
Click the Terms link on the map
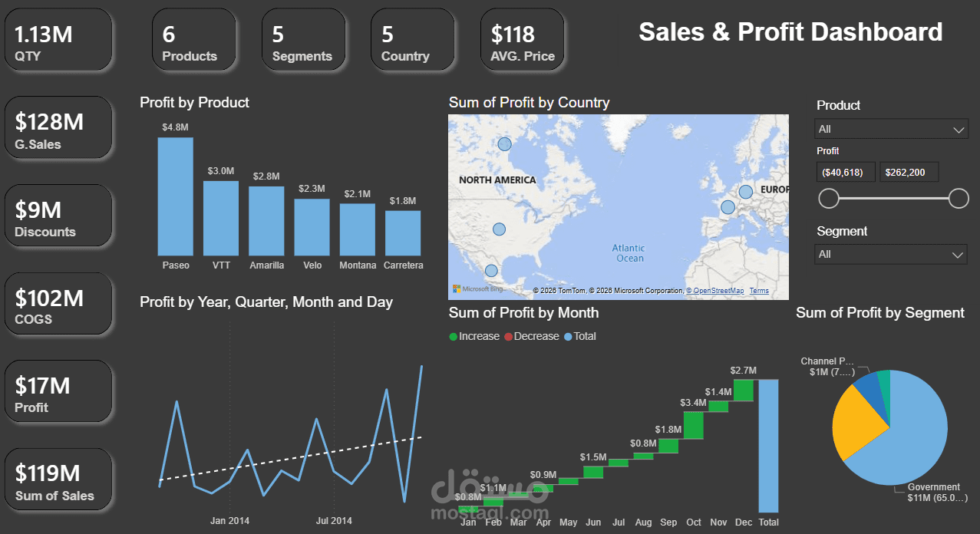[x=759, y=290]
